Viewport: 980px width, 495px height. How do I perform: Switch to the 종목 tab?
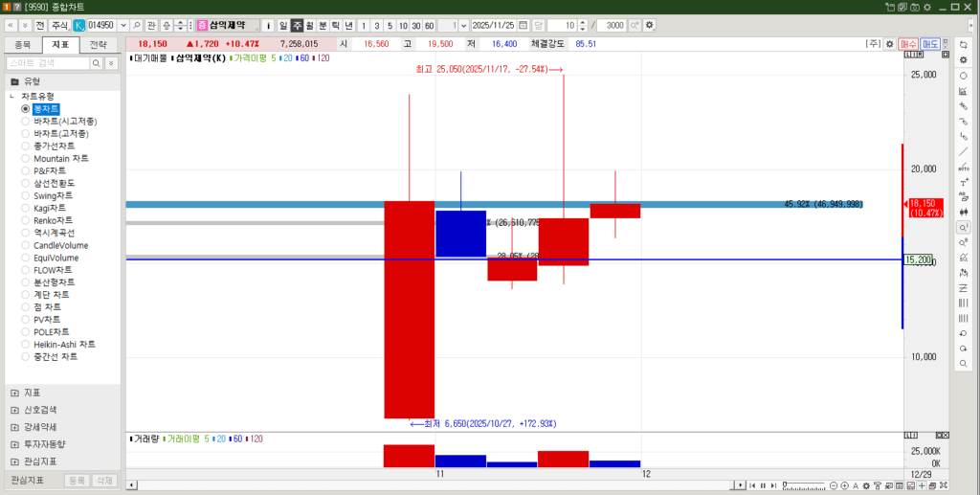tap(22, 45)
